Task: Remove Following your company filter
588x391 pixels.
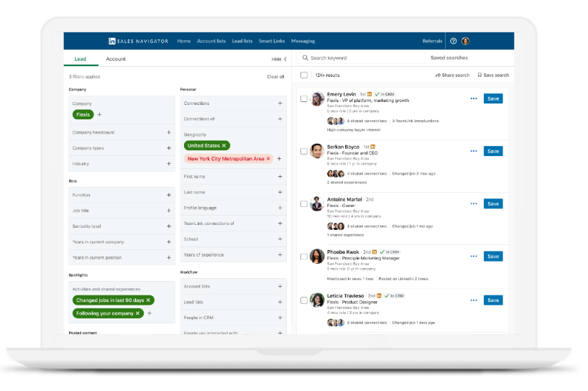Action: coord(137,313)
